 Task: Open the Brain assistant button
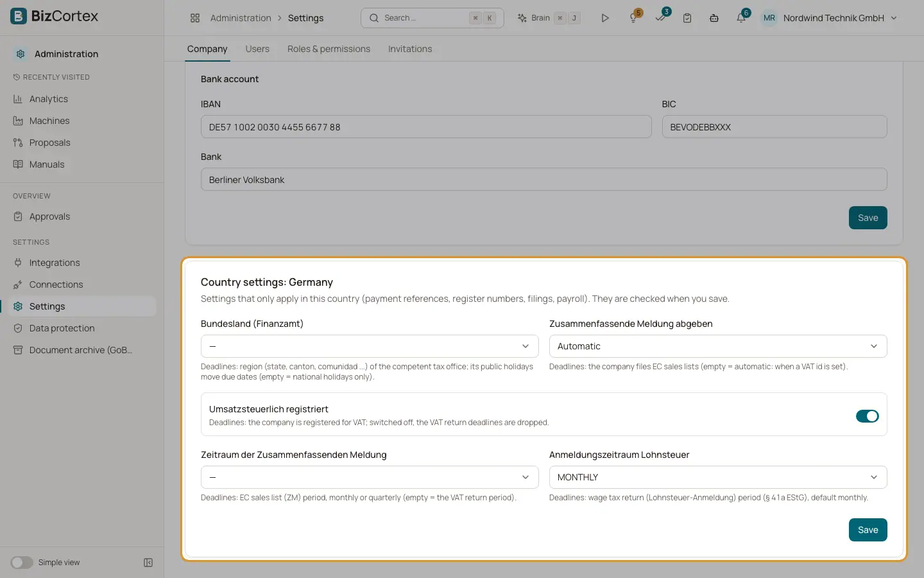tap(549, 18)
